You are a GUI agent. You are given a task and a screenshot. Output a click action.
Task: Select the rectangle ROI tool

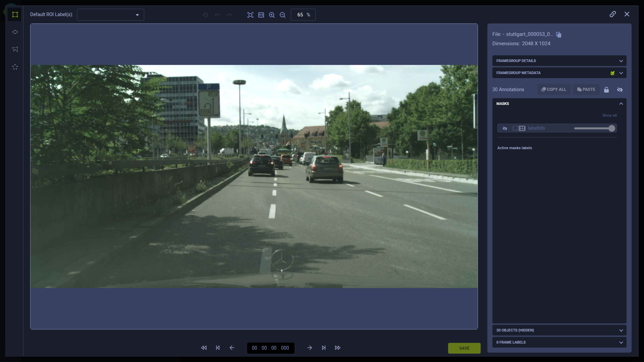point(15,14)
